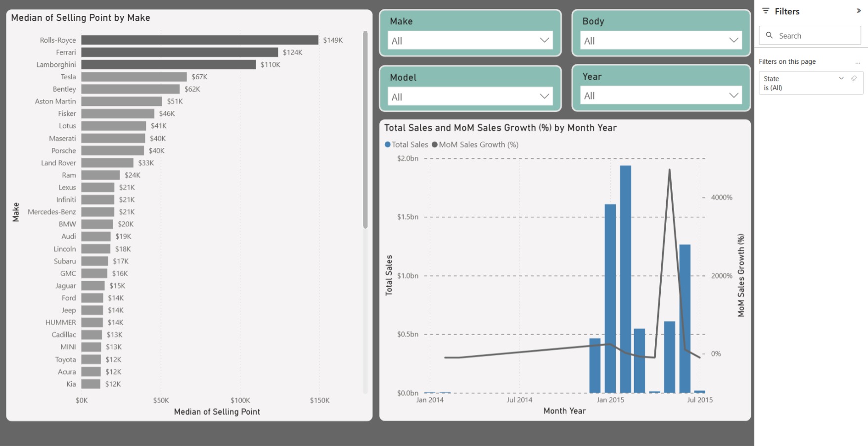The height and width of the screenshot is (446, 868).
Task: Click the Porsche bar
Action: click(113, 150)
